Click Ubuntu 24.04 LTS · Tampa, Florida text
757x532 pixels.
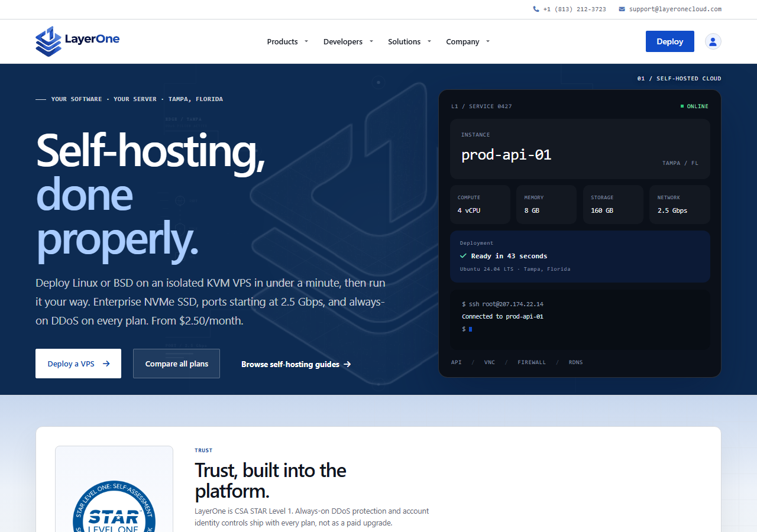515,269
